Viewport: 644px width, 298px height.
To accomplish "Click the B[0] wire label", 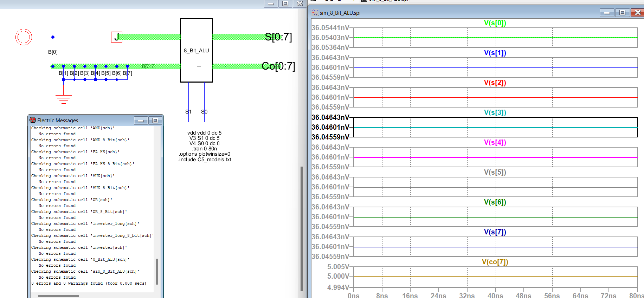I will coord(53,52).
